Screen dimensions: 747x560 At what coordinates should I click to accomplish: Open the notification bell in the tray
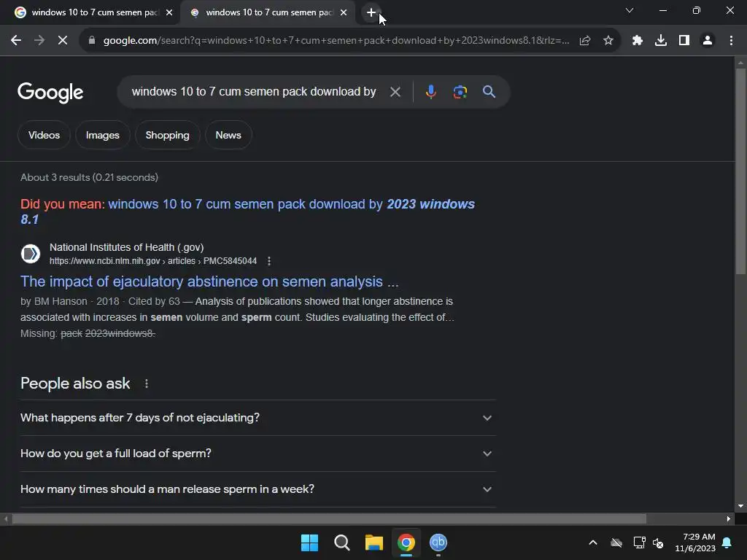727,542
